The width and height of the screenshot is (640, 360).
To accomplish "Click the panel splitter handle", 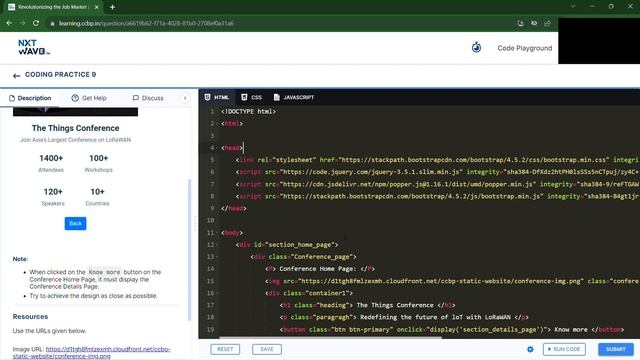I will pos(195,223).
